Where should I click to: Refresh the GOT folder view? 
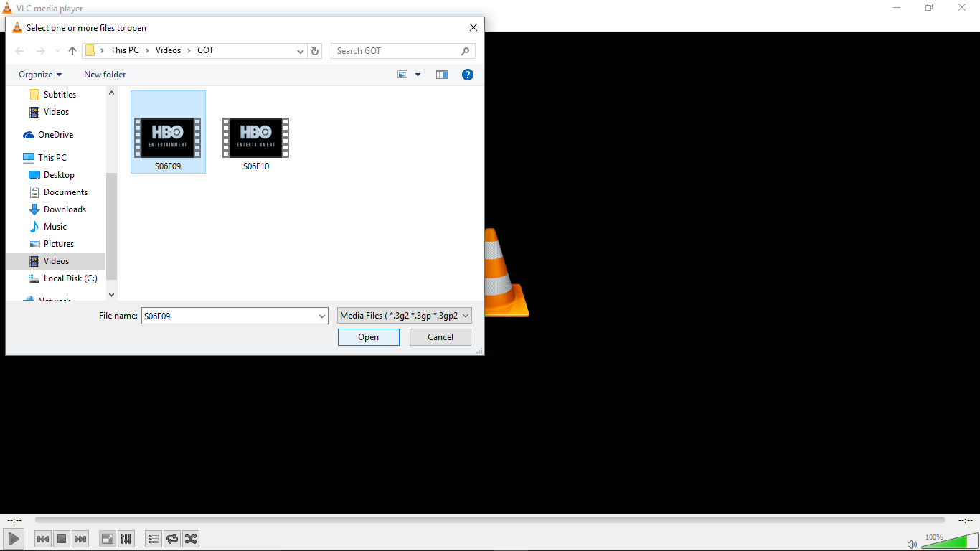point(315,51)
